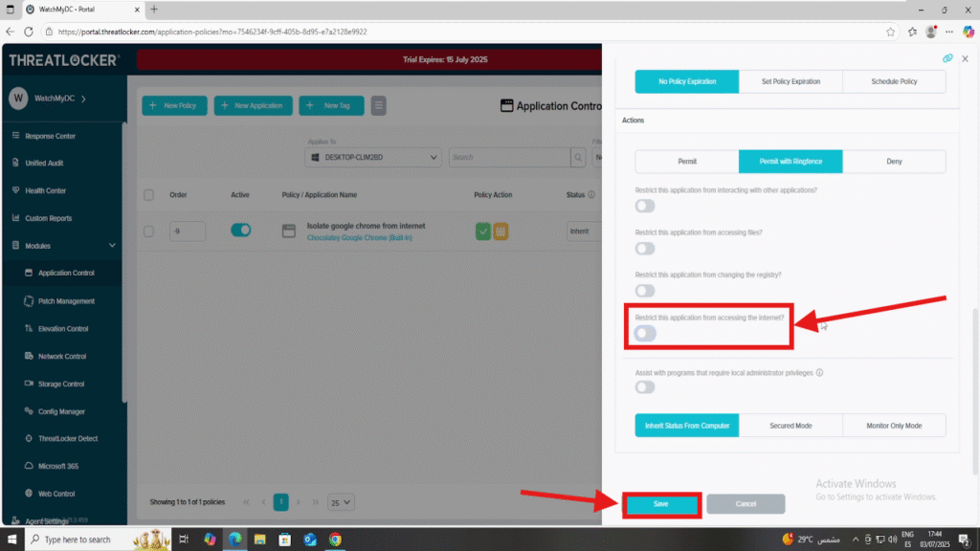Toggle assist with local administrator privileges
980x551 pixels.
(x=645, y=387)
